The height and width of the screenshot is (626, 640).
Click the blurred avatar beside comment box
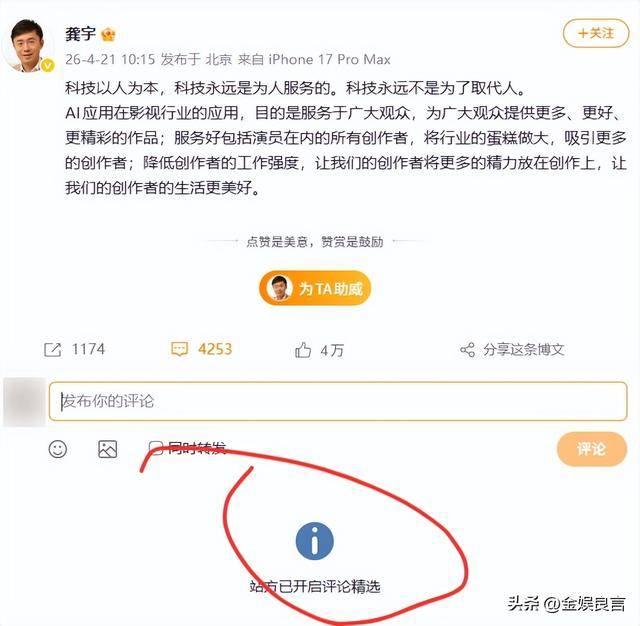24,402
